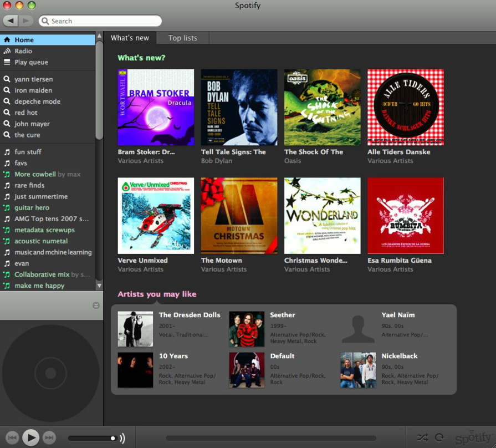
Task: Open the 'the cure' saved search
Action: pyautogui.click(x=48, y=135)
